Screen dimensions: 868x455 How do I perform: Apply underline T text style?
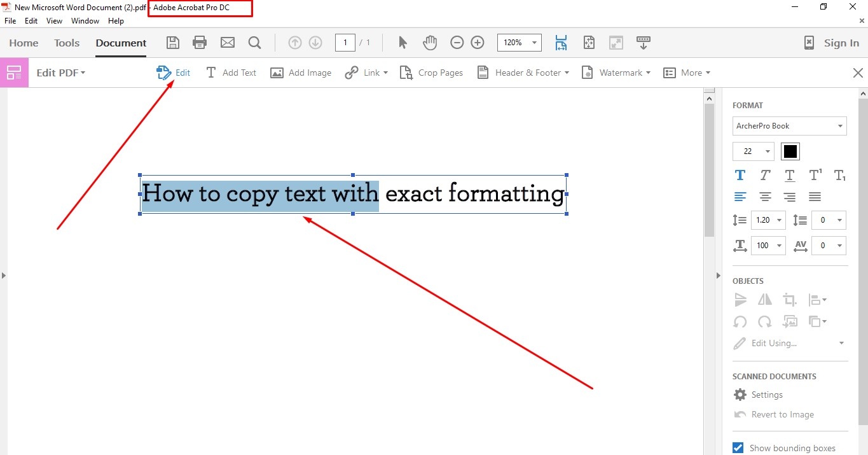pyautogui.click(x=790, y=176)
